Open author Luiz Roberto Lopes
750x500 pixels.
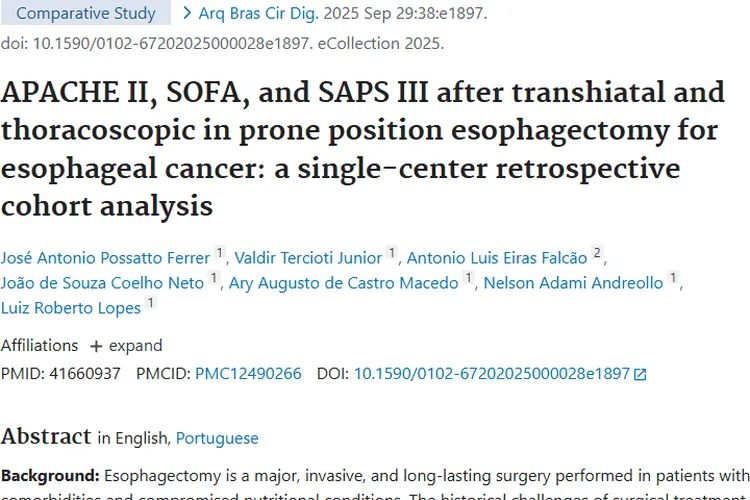pyautogui.click(x=71, y=308)
